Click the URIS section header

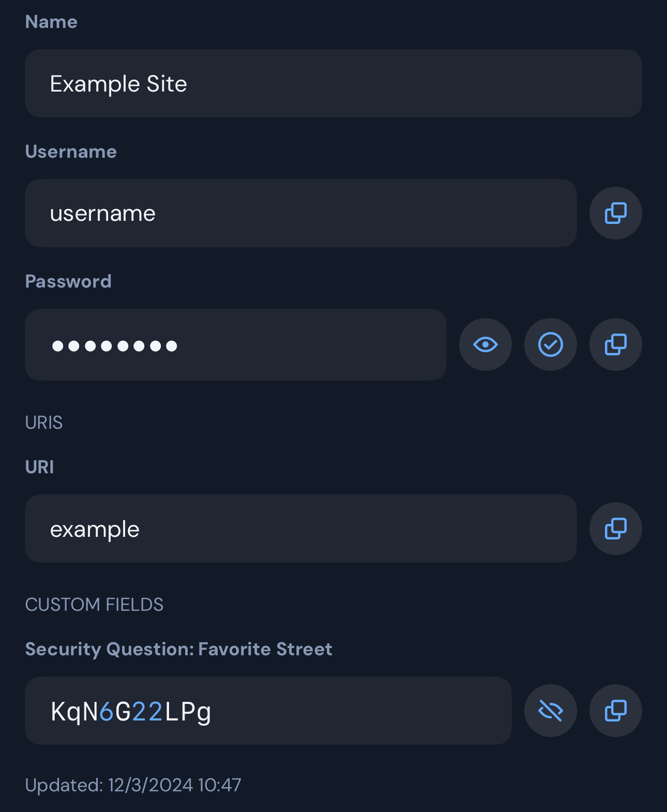coord(44,423)
